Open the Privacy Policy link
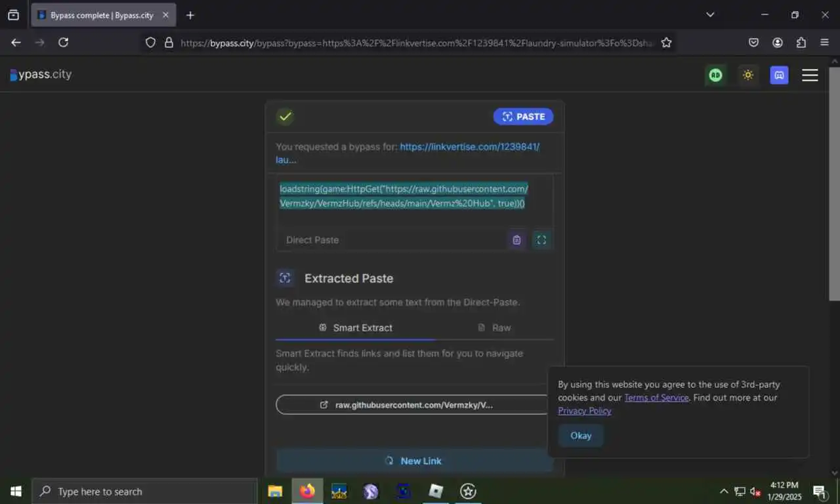The image size is (840, 504). (x=585, y=411)
